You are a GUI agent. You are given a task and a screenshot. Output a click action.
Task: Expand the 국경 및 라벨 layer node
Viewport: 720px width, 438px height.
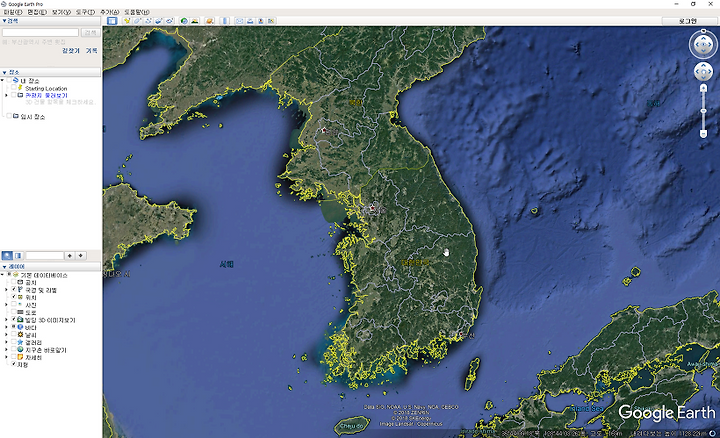6,289
